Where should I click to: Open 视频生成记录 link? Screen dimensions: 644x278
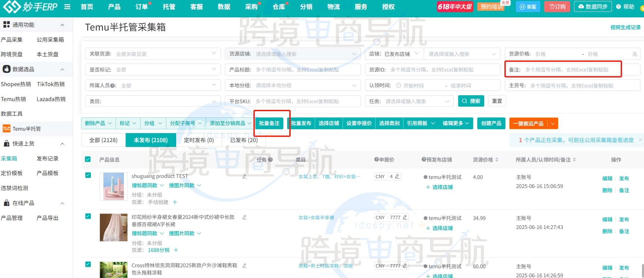(x=625, y=27)
